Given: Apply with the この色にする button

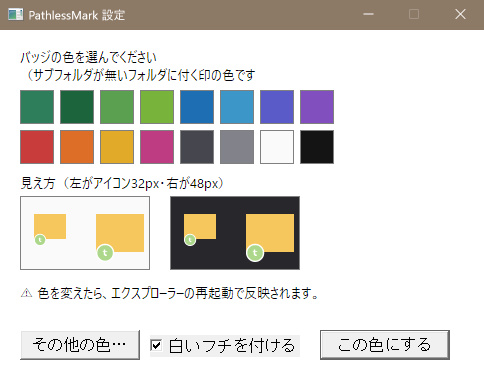Looking at the screenshot, I should pos(385,345).
